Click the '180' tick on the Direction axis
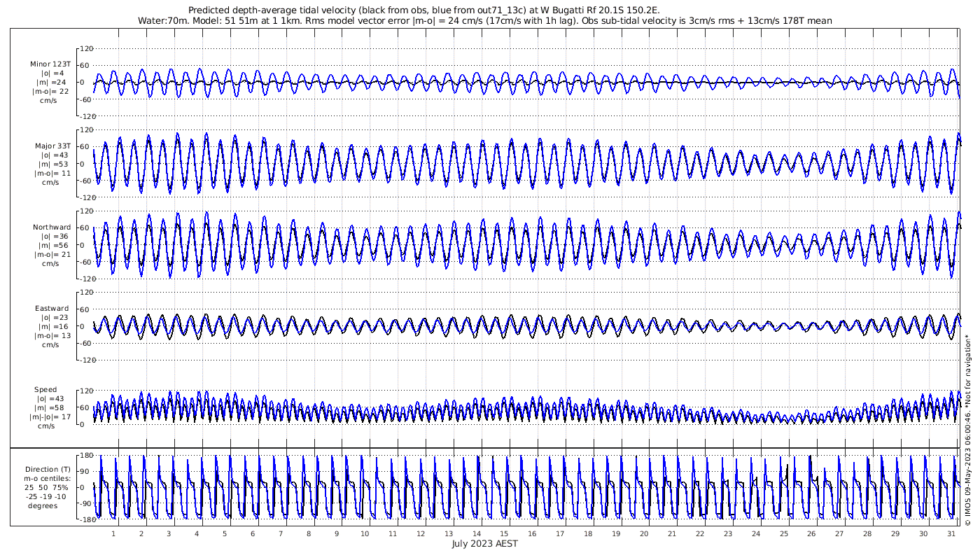The image size is (980, 560). [87, 456]
